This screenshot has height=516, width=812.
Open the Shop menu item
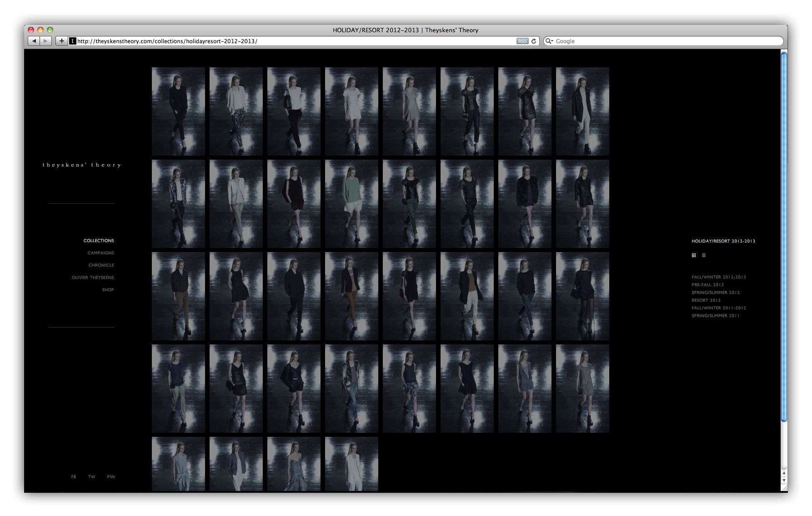click(x=108, y=290)
